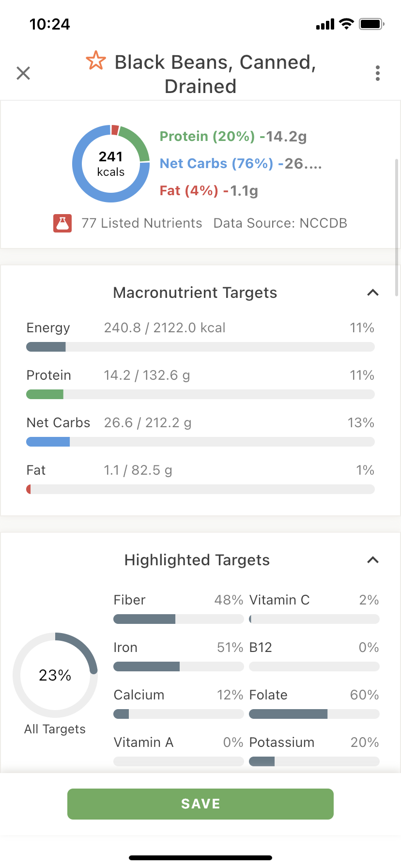Close the food details screen
Screen dimensions: 401x868
pos(23,73)
